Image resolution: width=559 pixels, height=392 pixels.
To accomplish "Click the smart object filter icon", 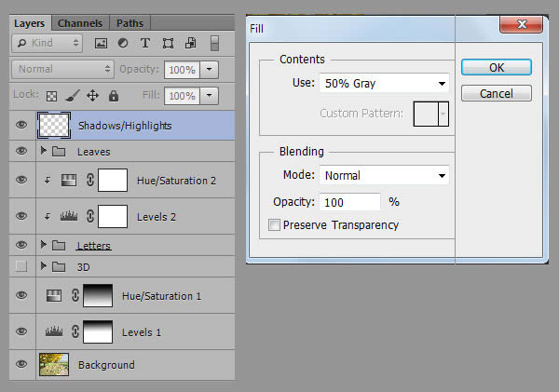I will [190, 43].
